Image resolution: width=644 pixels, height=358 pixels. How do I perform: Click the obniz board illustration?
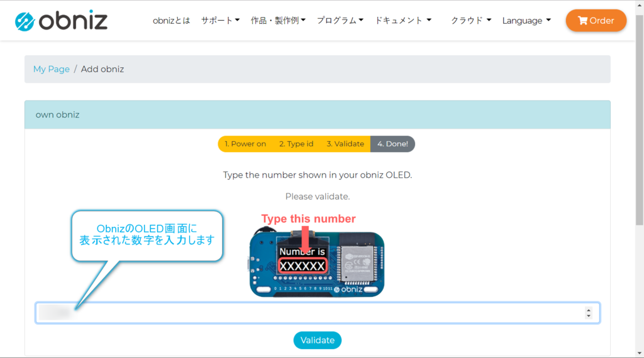point(317,263)
